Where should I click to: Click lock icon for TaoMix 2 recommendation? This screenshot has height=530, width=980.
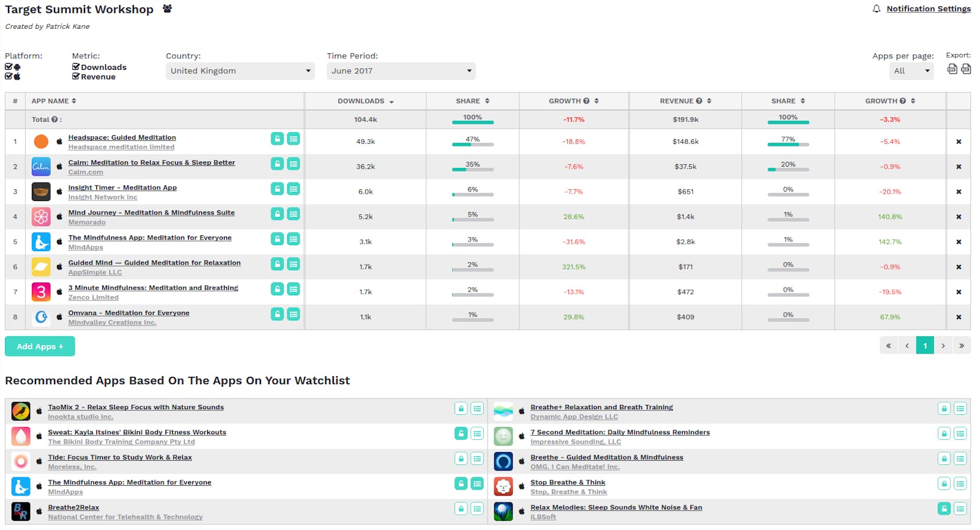click(461, 409)
